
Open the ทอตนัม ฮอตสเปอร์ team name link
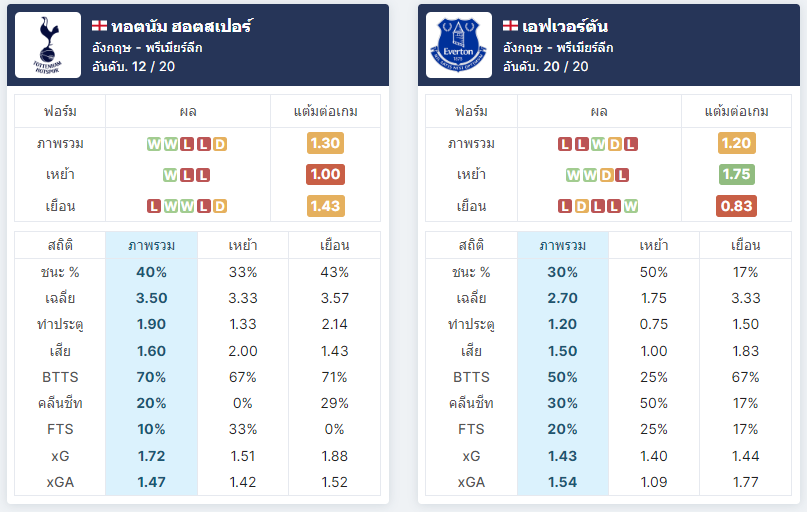click(x=182, y=26)
